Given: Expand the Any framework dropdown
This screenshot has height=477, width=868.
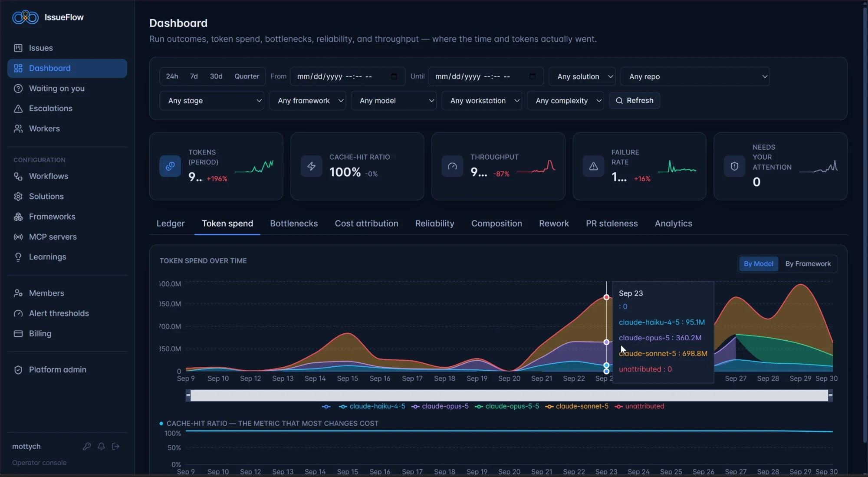Looking at the screenshot, I should (307, 101).
